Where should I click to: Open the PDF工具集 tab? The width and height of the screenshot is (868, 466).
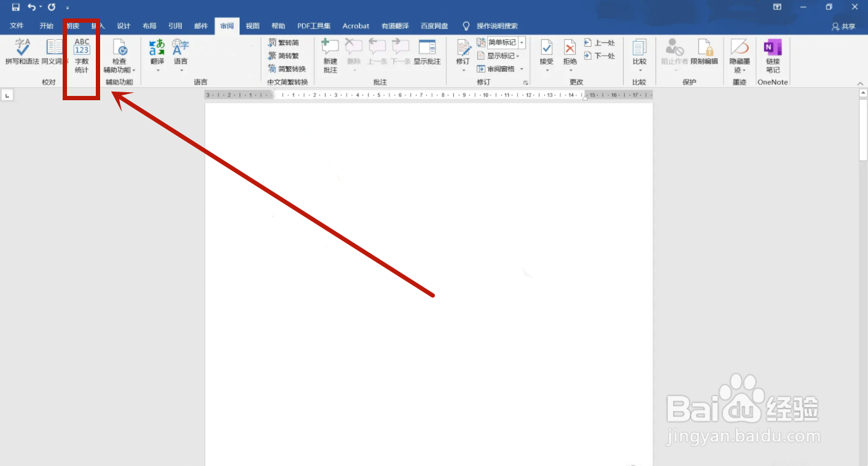click(x=314, y=26)
